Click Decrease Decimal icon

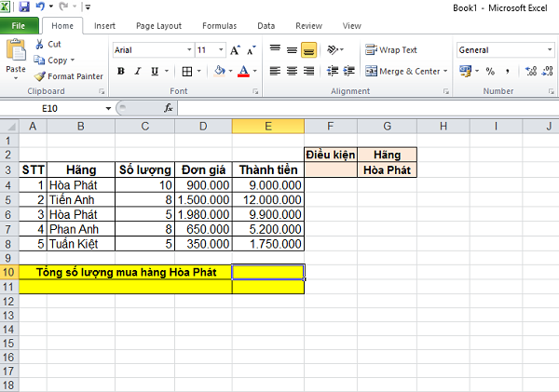pos(547,72)
